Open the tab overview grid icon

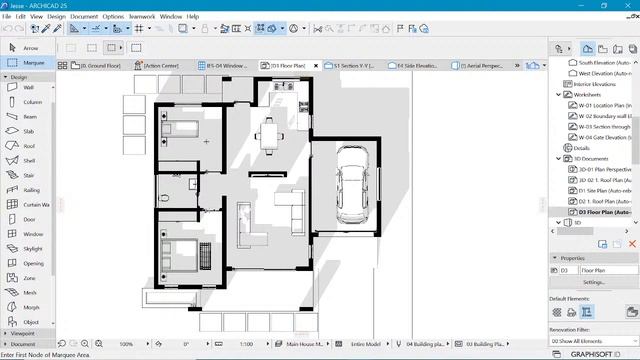[62, 65]
